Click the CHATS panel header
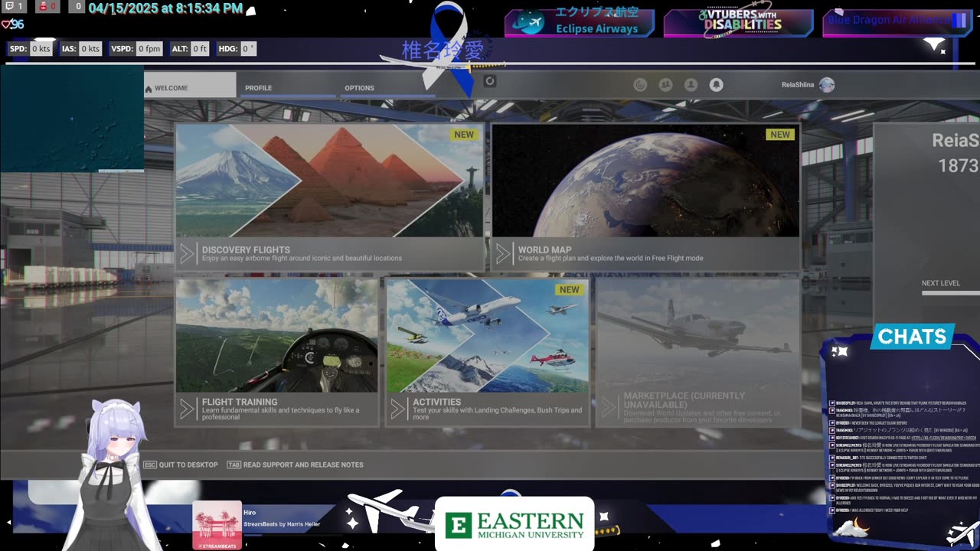 (x=913, y=337)
